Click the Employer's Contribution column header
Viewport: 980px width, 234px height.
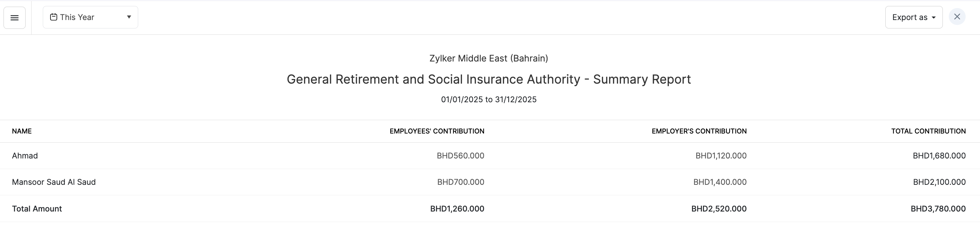[699, 131]
